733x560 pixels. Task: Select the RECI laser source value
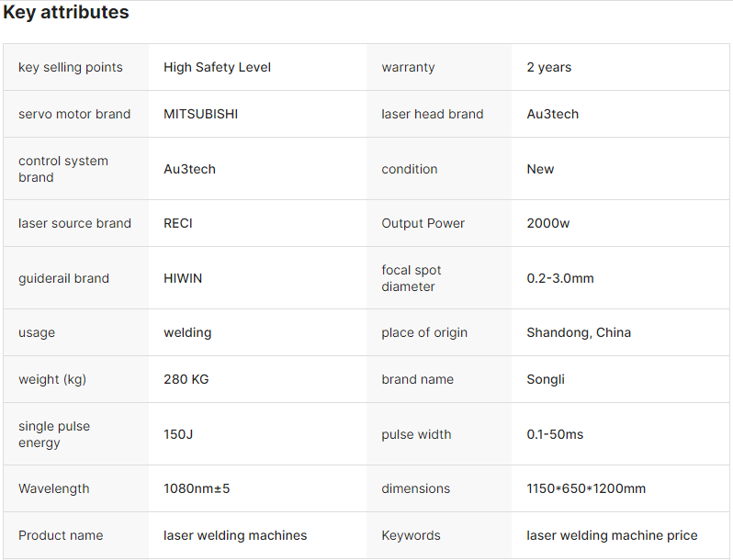tap(178, 223)
